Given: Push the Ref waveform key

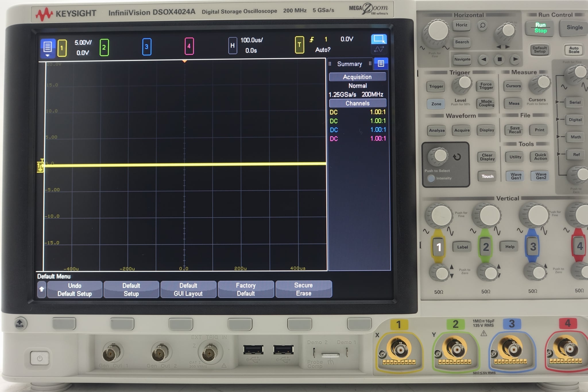Looking at the screenshot, I should point(576,155).
